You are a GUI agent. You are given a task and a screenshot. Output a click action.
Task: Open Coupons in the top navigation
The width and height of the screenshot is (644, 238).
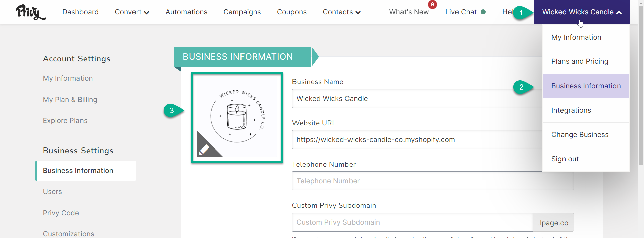pos(292,12)
